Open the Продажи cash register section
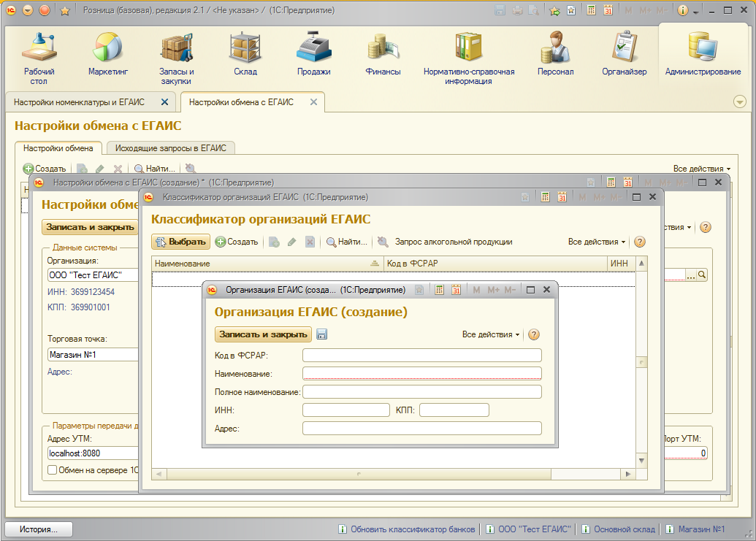 (x=313, y=55)
